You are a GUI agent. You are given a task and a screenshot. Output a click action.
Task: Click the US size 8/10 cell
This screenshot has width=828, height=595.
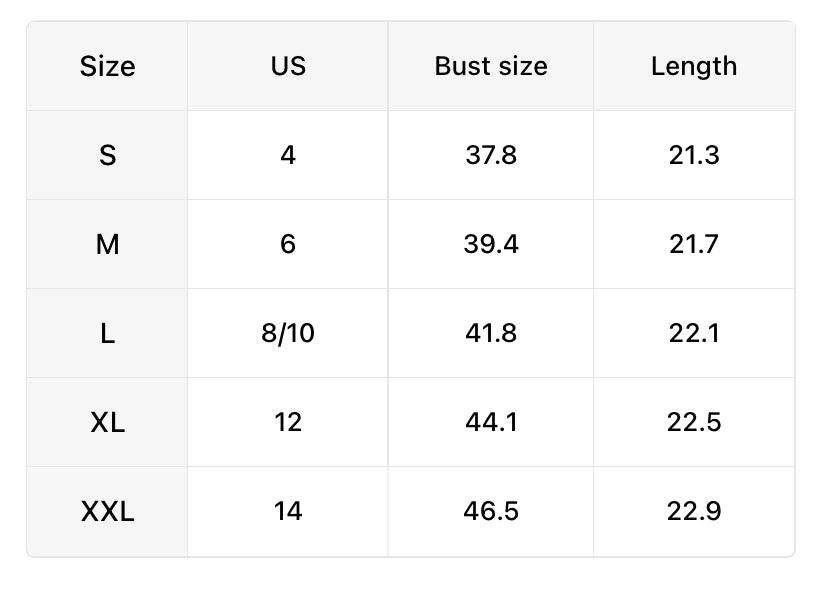pyautogui.click(x=288, y=333)
